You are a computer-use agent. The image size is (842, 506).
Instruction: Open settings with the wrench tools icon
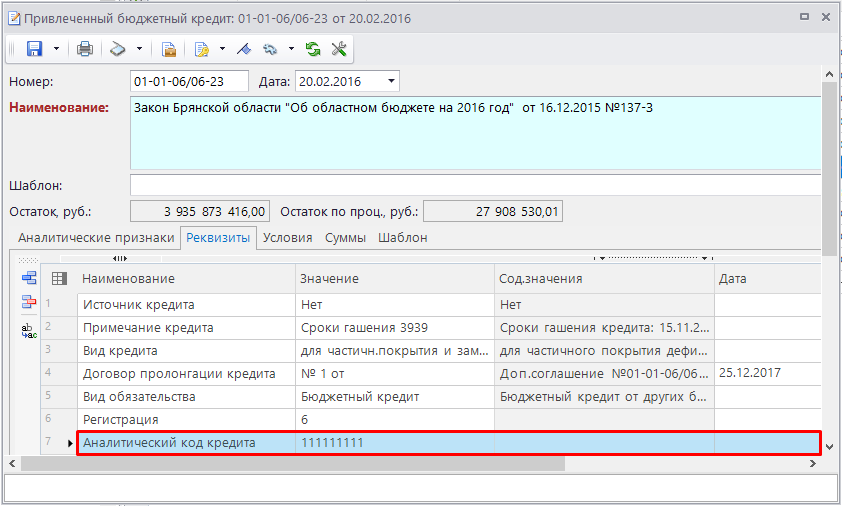coord(338,49)
